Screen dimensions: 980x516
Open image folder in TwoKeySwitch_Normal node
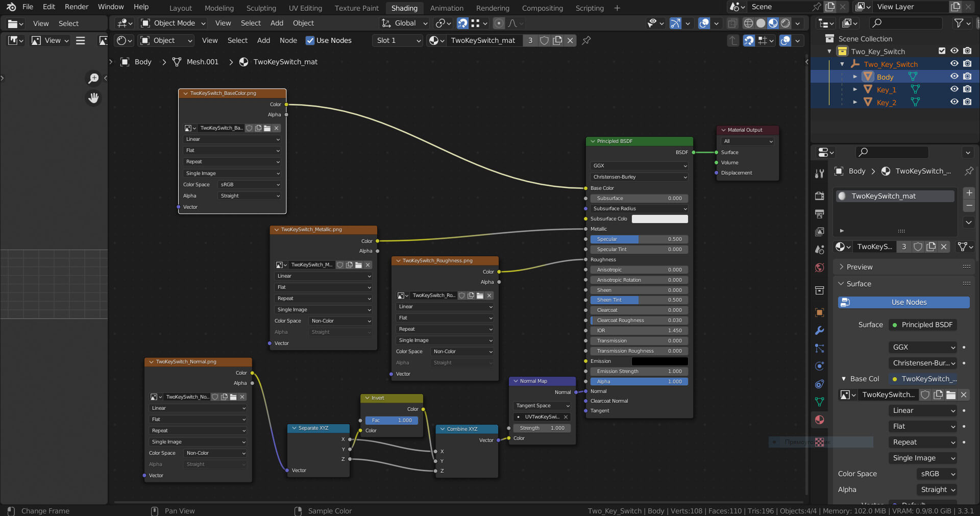233,397
